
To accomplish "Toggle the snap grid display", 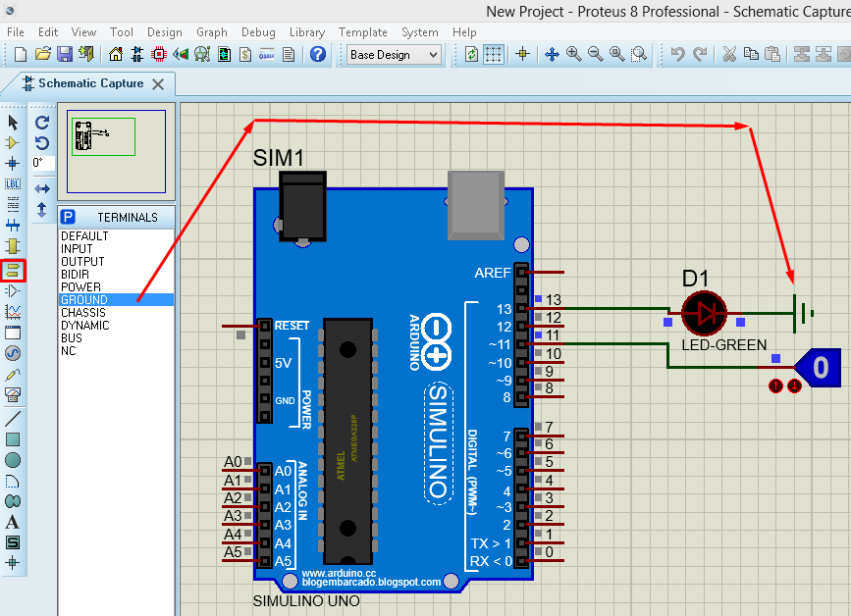I will (x=496, y=54).
